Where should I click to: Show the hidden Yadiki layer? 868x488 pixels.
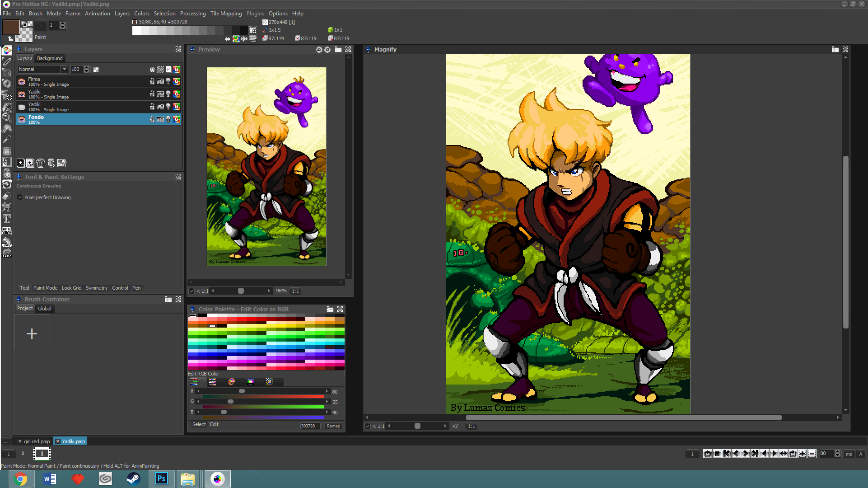pos(22,107)
